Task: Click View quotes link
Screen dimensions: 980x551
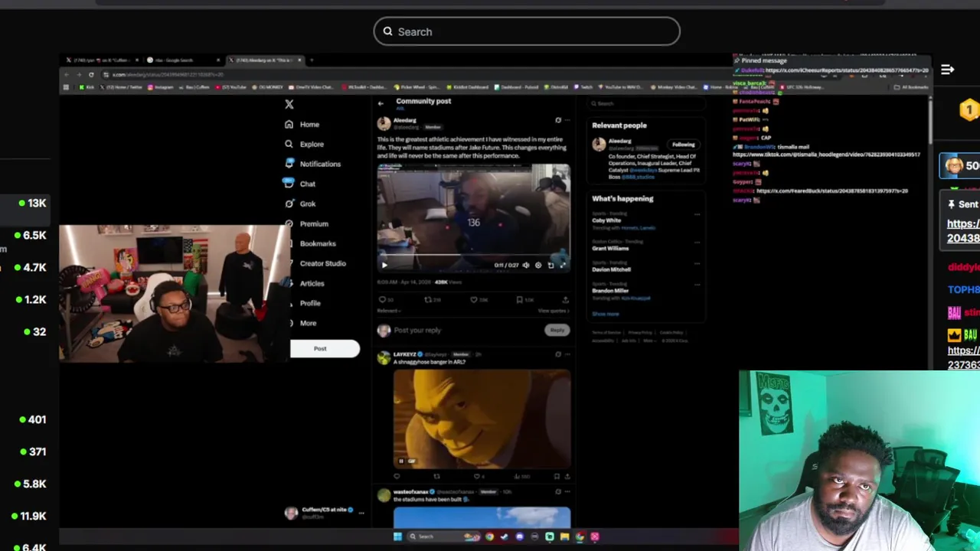Action: pos(554,311)
